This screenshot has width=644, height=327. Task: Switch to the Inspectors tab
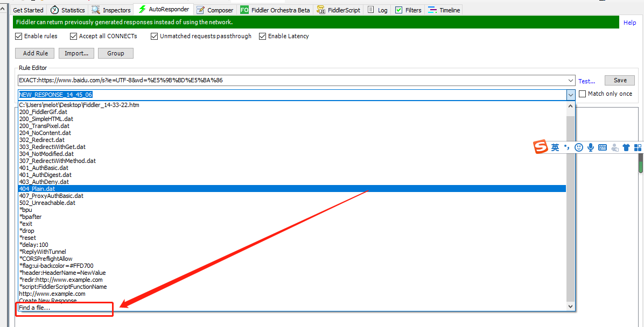click(x=111, y=10)
